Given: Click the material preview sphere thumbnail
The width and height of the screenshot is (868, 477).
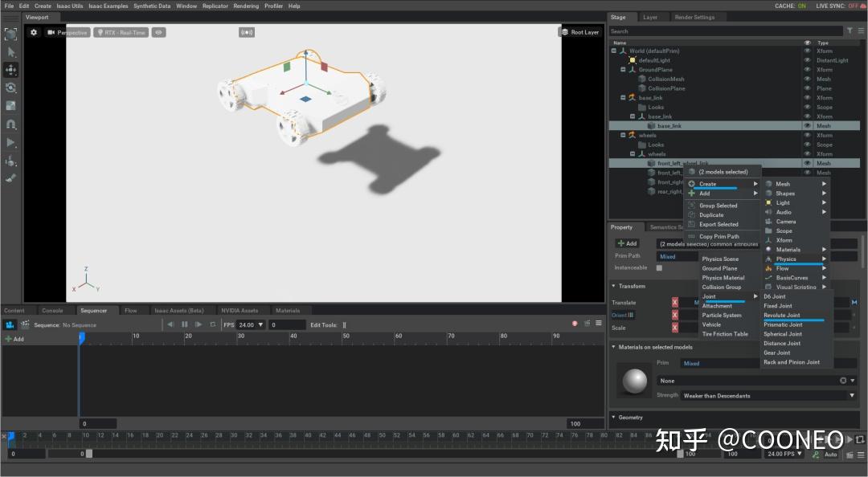Looking at the screenshot, I should pyautogui.click(x=635, y=381).
